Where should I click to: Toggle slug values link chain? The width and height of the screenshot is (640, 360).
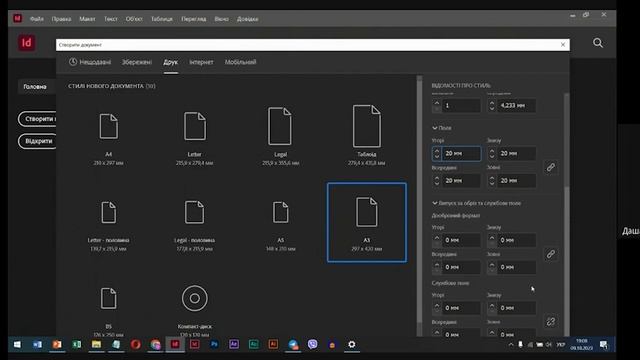pos(551,322)
